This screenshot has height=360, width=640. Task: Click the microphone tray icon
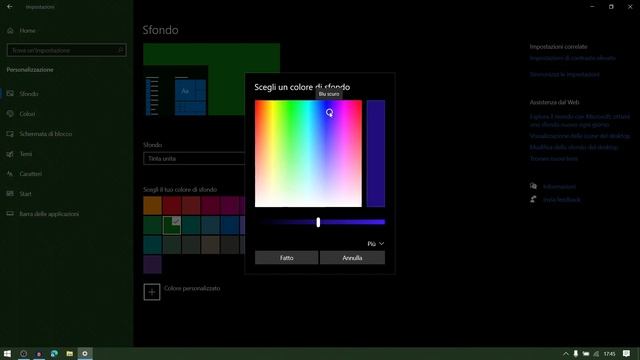(x=576, y=353)
